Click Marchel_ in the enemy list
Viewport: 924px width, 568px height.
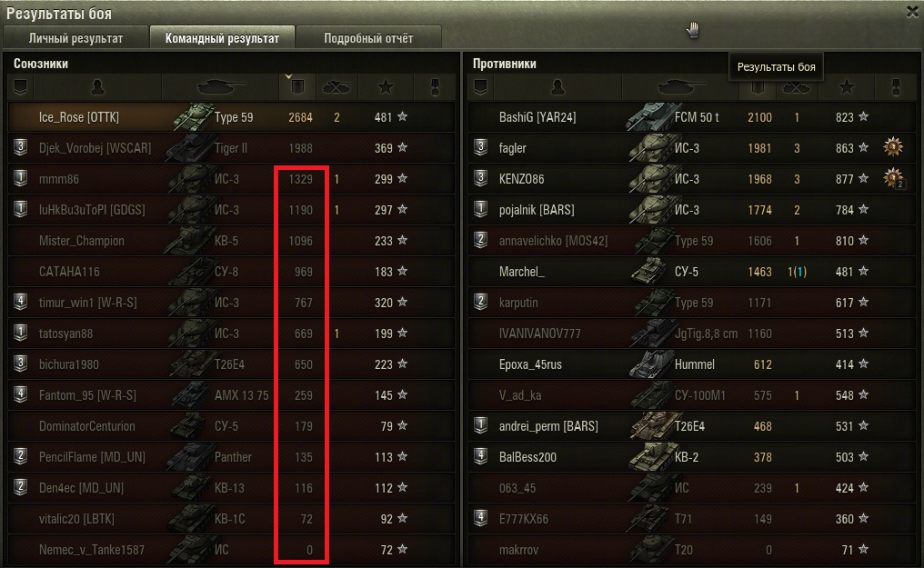point(521,272)
